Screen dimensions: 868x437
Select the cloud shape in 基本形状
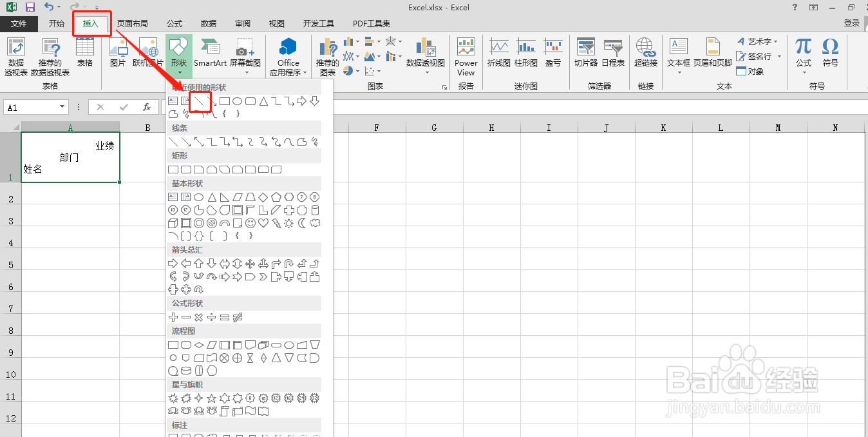pos(314,223)
